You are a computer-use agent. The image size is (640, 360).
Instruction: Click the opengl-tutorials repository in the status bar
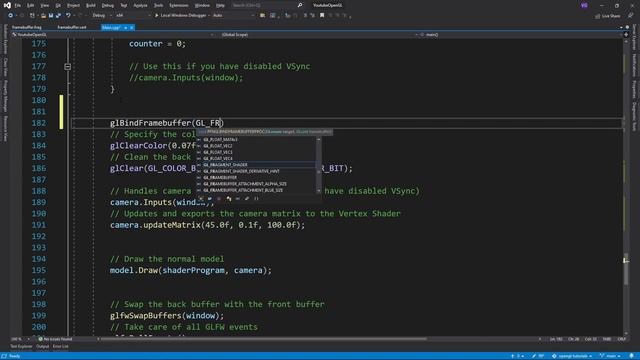pyautogui.click(x=572, y=356)
